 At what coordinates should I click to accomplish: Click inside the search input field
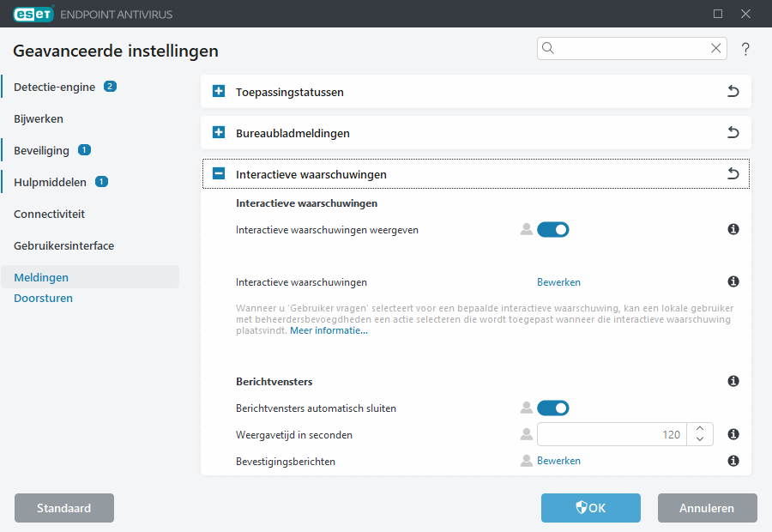[x=626, y=48]
